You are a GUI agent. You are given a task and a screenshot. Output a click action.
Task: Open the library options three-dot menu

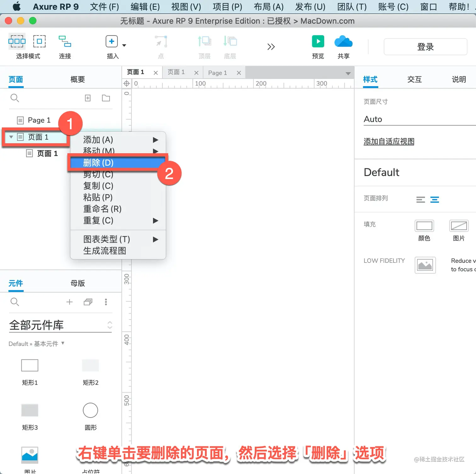pos(106,302)
